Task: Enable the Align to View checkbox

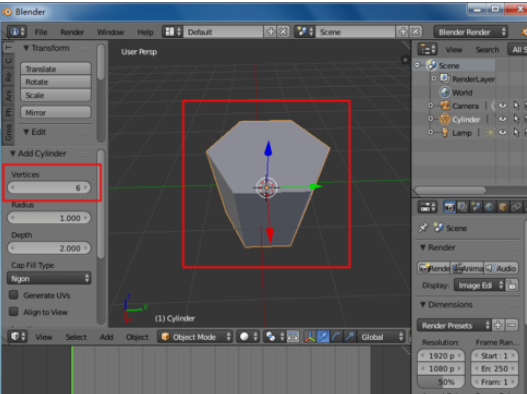Action: 14,312
